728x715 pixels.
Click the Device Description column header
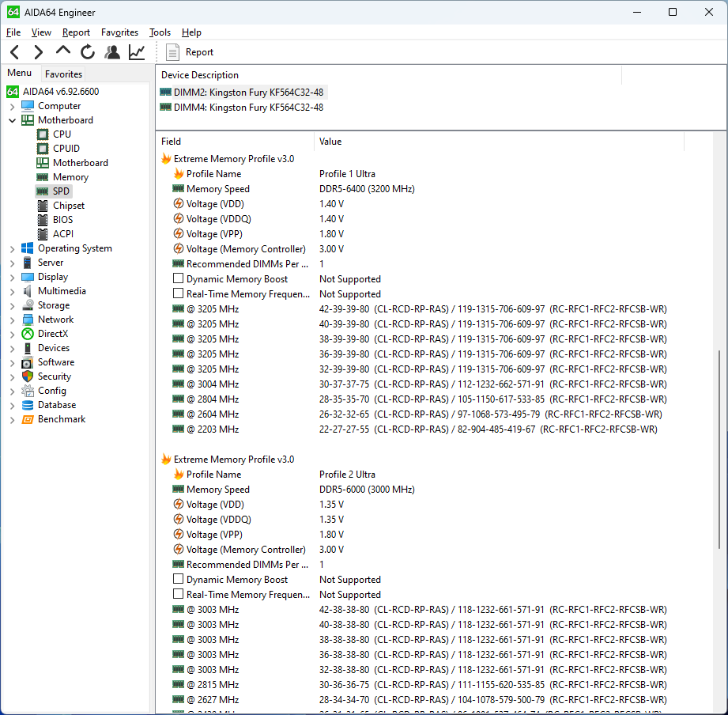tap(389, 75)
